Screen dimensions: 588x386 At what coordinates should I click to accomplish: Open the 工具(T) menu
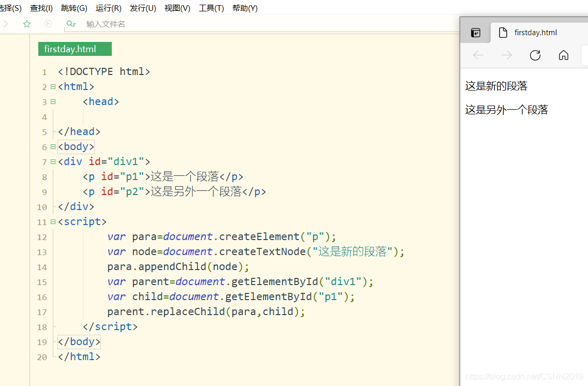point(212,8)
